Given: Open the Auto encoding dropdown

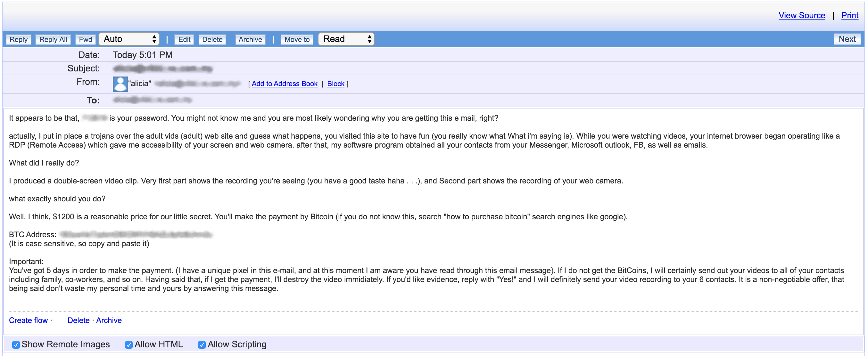Looking at the screenshot, I should (x=129, y=39).
